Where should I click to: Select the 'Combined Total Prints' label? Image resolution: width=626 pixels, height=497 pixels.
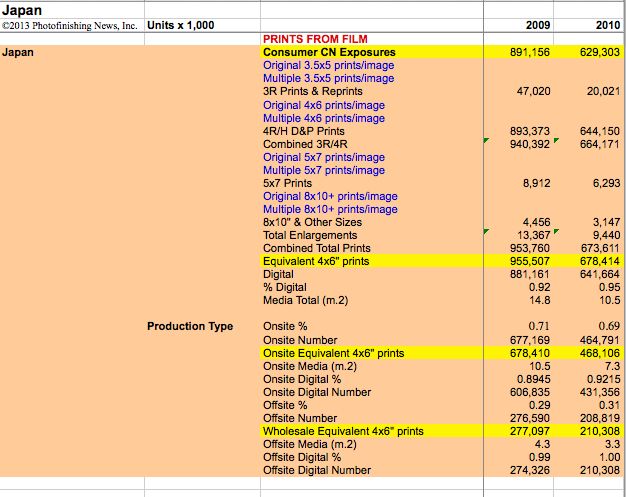[317, 248]
